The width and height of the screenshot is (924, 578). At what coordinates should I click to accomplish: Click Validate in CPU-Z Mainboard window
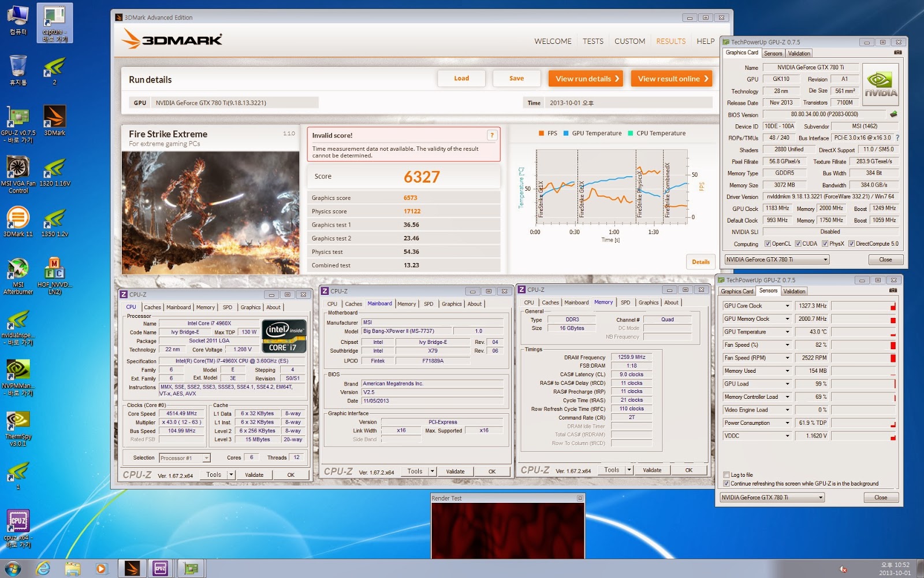(455, 472)
